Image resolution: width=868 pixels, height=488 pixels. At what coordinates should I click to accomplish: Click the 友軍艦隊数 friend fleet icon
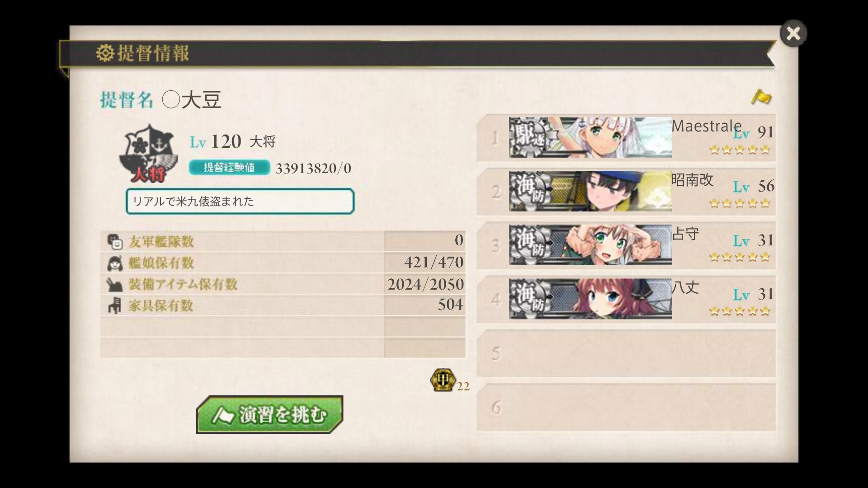click(x=115, y=242)
